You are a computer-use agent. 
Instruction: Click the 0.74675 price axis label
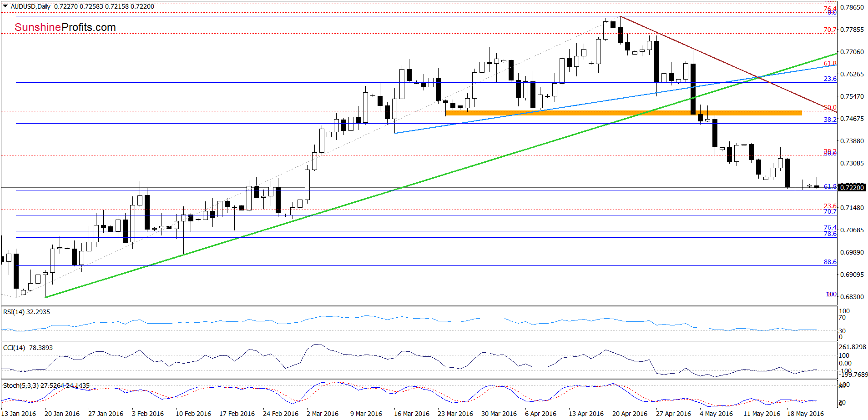point(852,119)
